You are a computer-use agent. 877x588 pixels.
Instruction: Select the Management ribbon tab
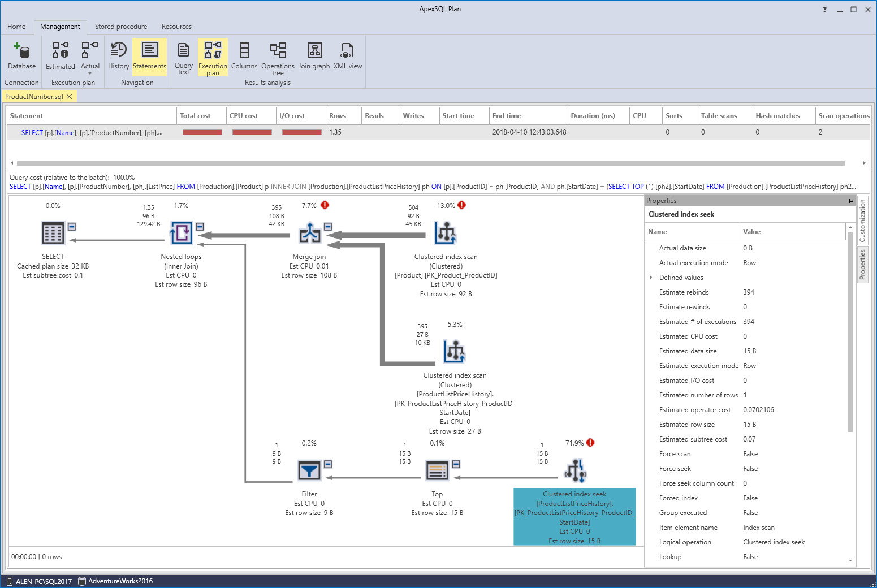tap(60, 27)
